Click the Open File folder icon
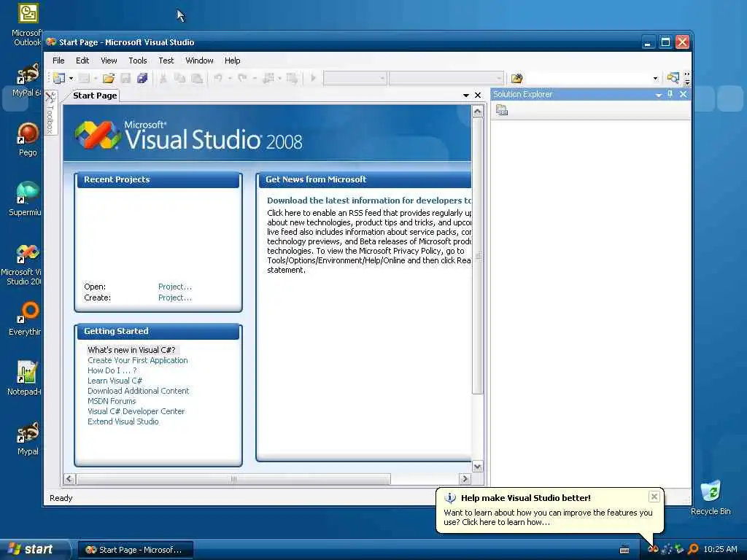747x560 pixels. (109, 78)
